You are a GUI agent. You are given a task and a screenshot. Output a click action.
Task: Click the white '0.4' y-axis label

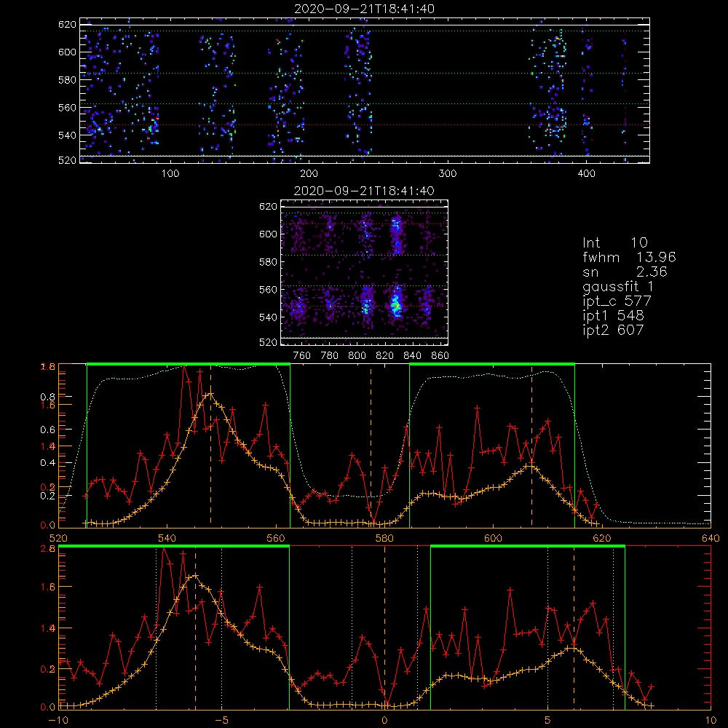tap(48, 463)
